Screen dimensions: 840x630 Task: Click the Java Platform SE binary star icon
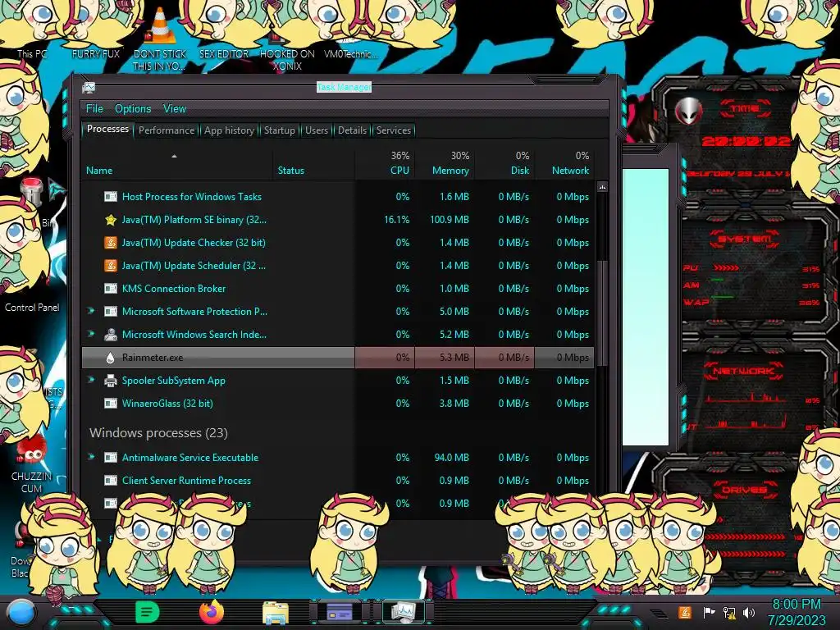coord(111,220)
